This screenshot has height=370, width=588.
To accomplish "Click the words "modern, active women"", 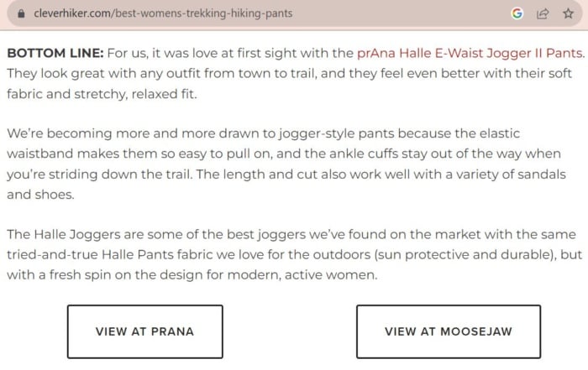I will [302, 275].
